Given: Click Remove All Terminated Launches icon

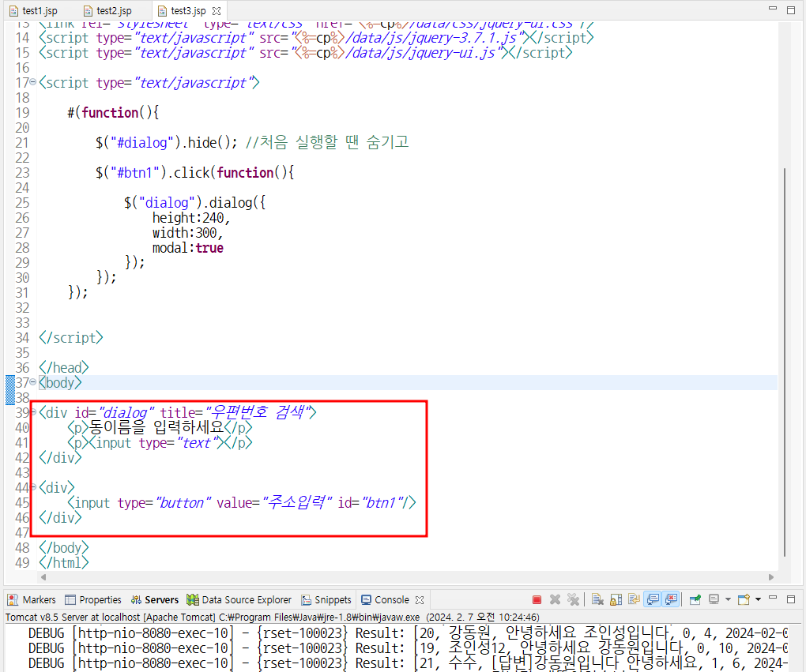Looking at the screenshot, I should point(573,599).
